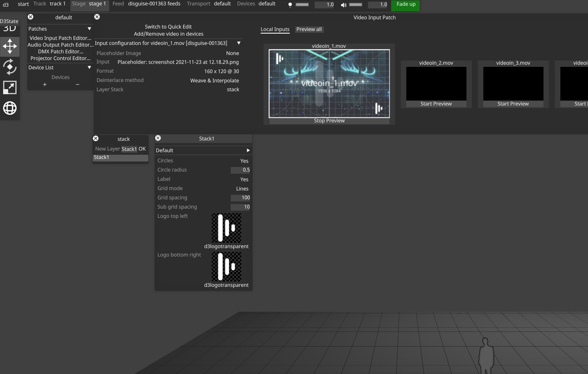Edit the Circle radius 0.5 field

point(241,170)
